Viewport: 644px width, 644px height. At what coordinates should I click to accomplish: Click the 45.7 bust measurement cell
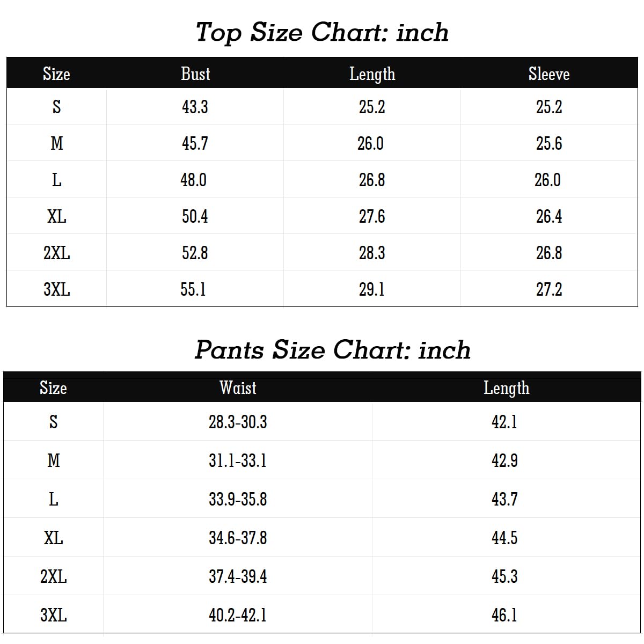(195, 143)
